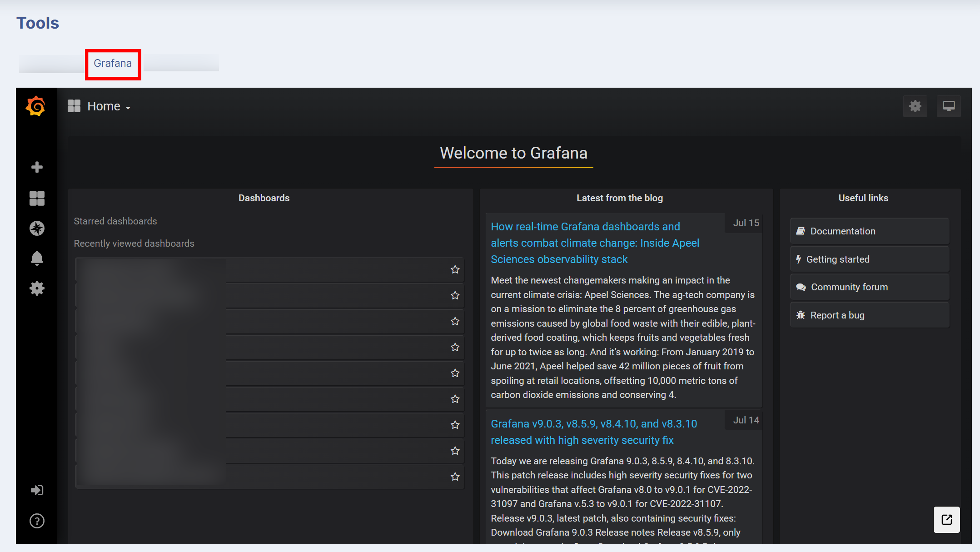The image size is (980, 552).
Task: Toggle the star on the last dashboard row
Action: (455, 477)
